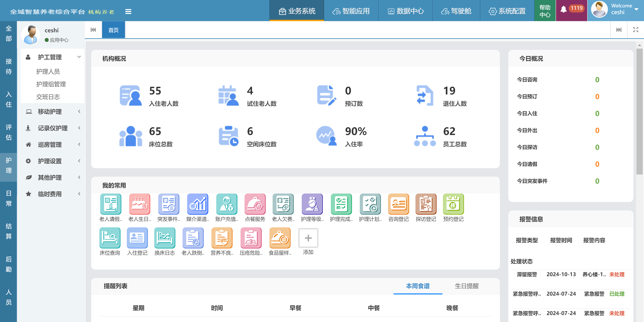This screenshot has height=322, width=644.
Task: Collapse the 护工管理 menu
Action: tap(53, 57)
